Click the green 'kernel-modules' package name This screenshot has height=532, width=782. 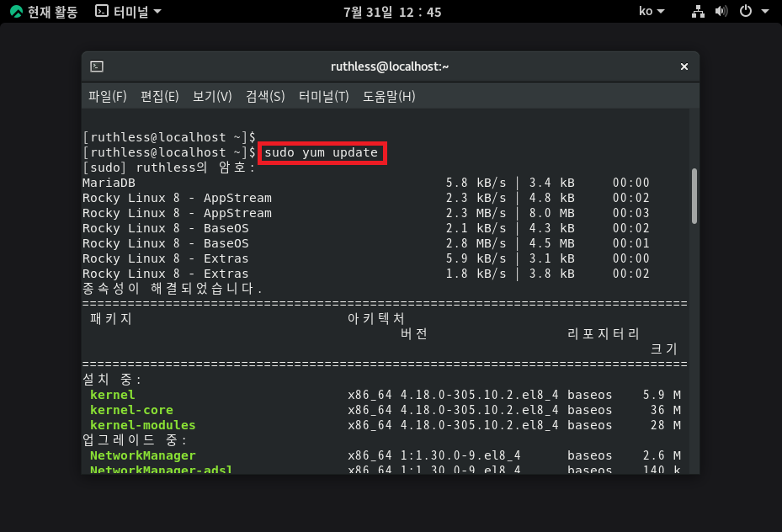click(x=143, y=425)
